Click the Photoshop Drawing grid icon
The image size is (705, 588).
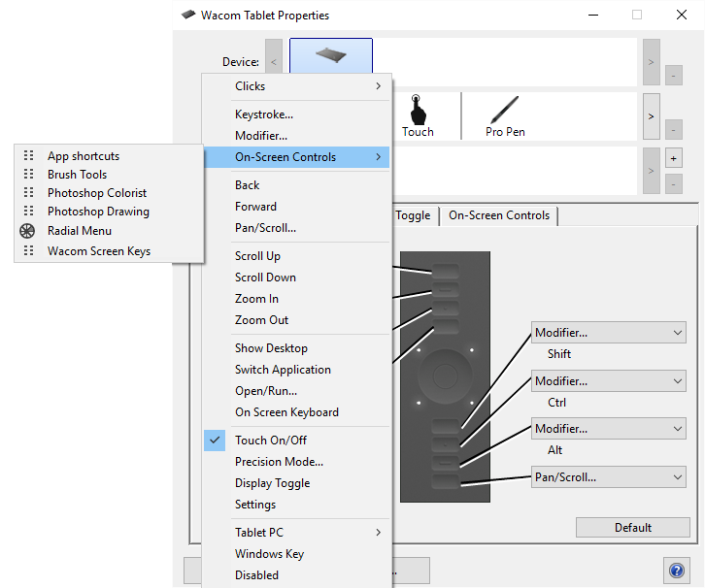(x=29, y=211)
